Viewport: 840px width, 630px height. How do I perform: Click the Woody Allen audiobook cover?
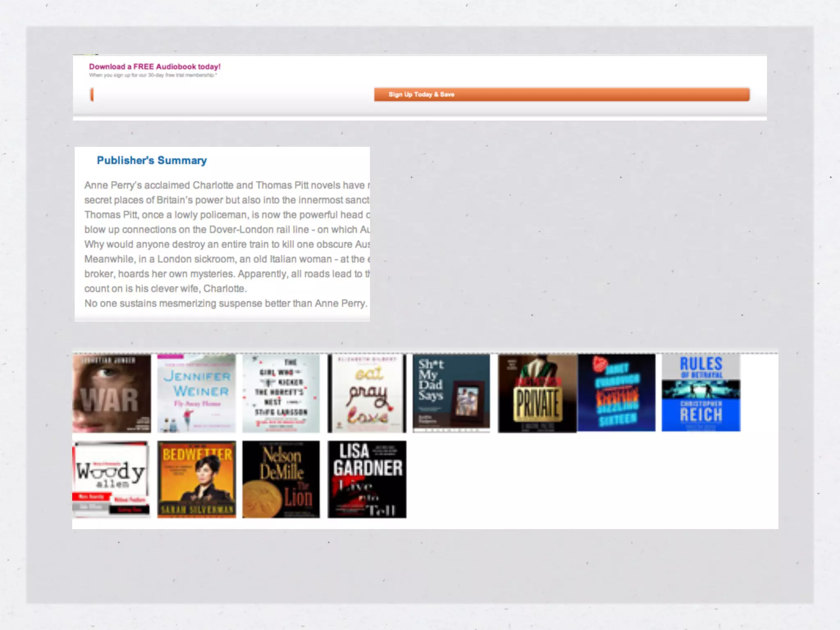[x=111, y=479]
